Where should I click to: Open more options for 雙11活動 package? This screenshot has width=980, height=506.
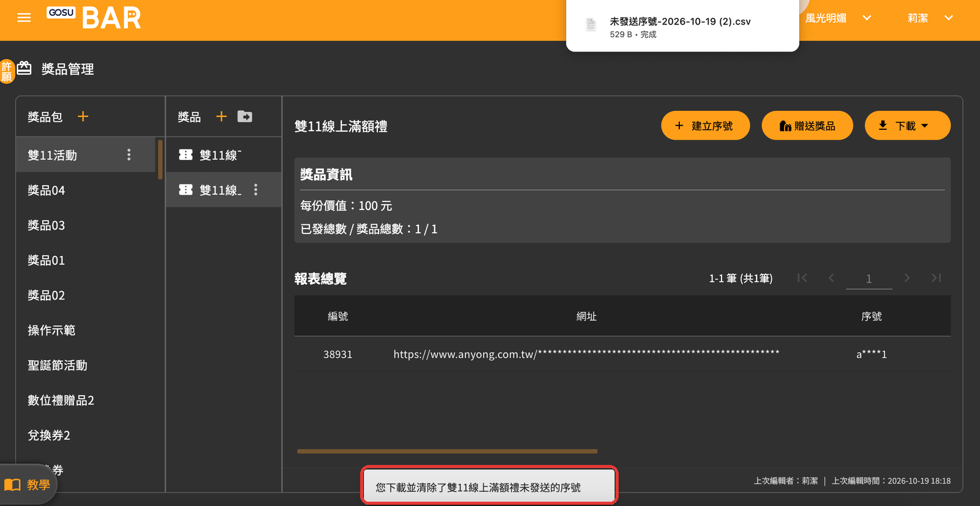click(129, 154)
